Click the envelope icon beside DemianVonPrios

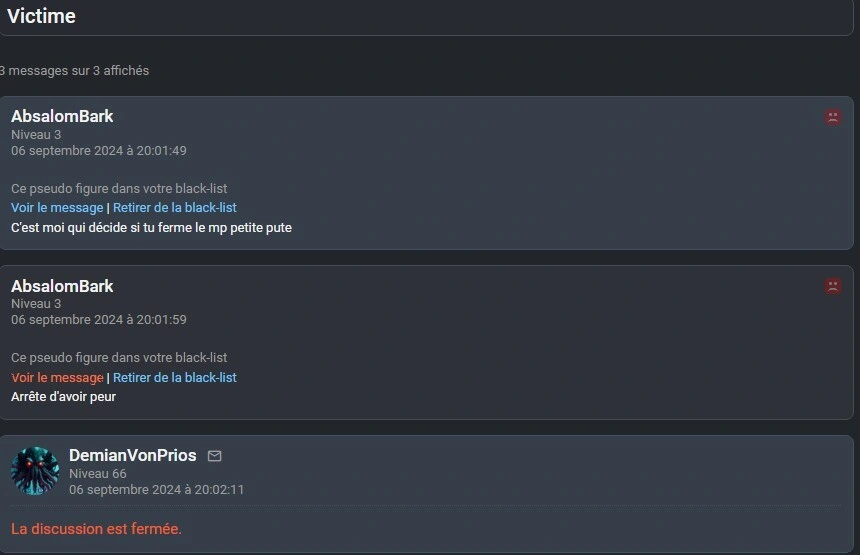(x=214, y=456)
